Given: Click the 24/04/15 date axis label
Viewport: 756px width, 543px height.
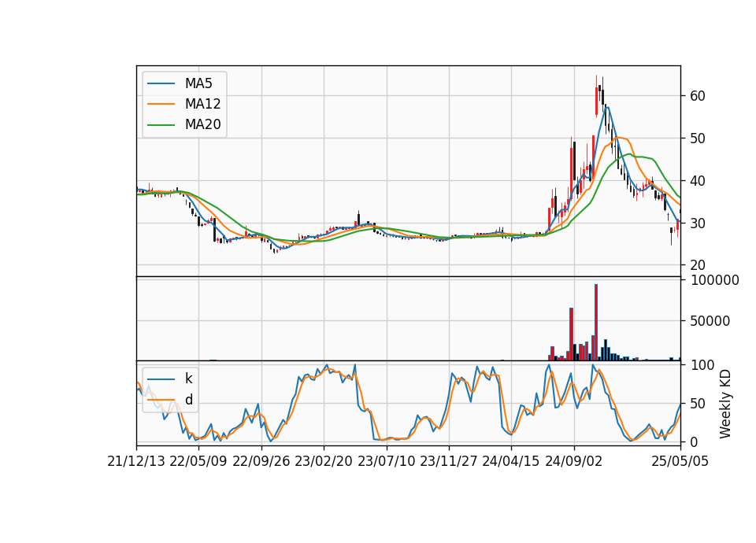Looking at the screenshot, I should pyautogui.click(x=511, y=461).
